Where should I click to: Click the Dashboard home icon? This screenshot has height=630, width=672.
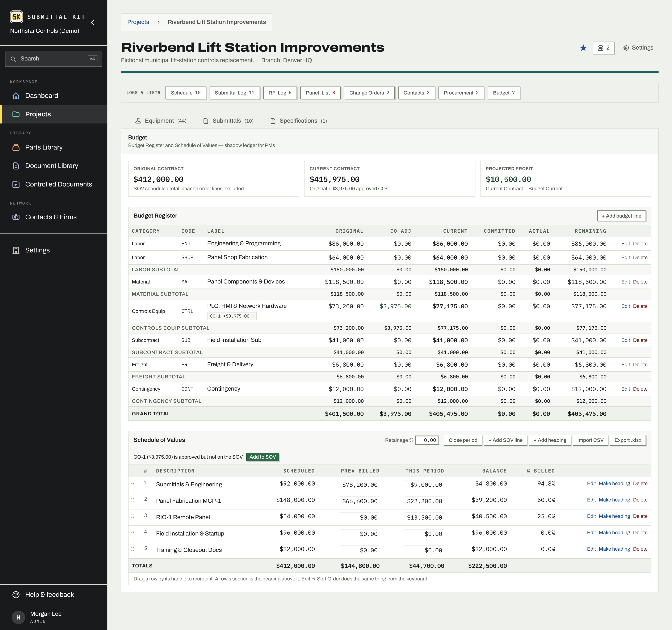pyautogui.click(x=16, y=96)
